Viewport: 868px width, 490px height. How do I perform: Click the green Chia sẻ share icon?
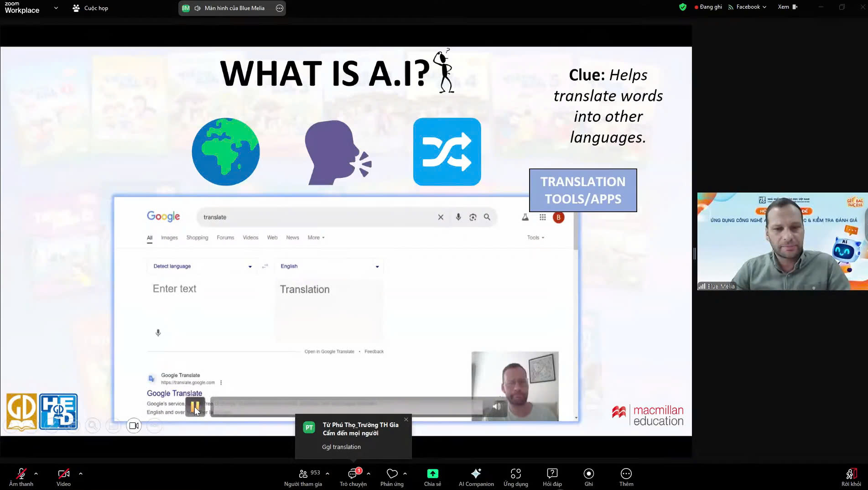[x=432, y=474]
